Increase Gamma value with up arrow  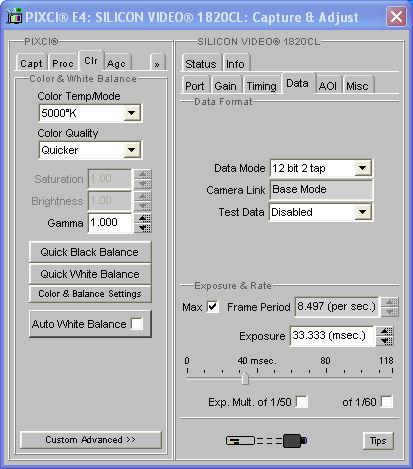[x=144, y=218]
